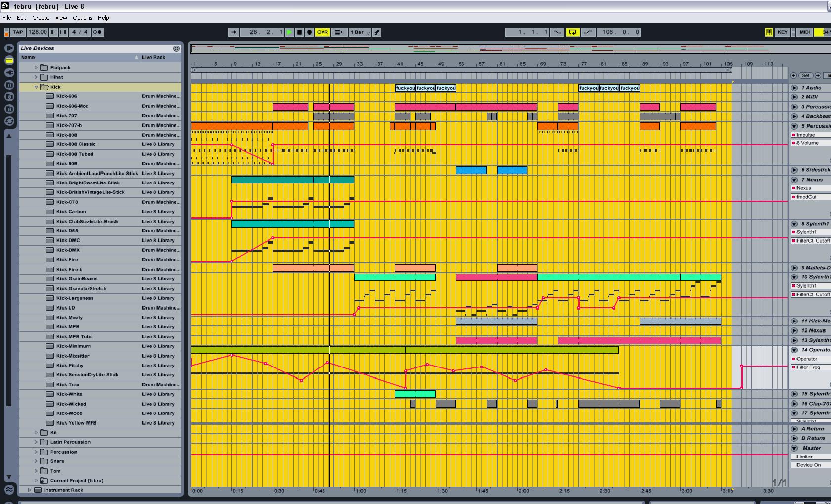Open the 1 Bar quantization dropdown
Image resolution: width=831 pixels, height=504 pixels.
click(x=360, y=32)
